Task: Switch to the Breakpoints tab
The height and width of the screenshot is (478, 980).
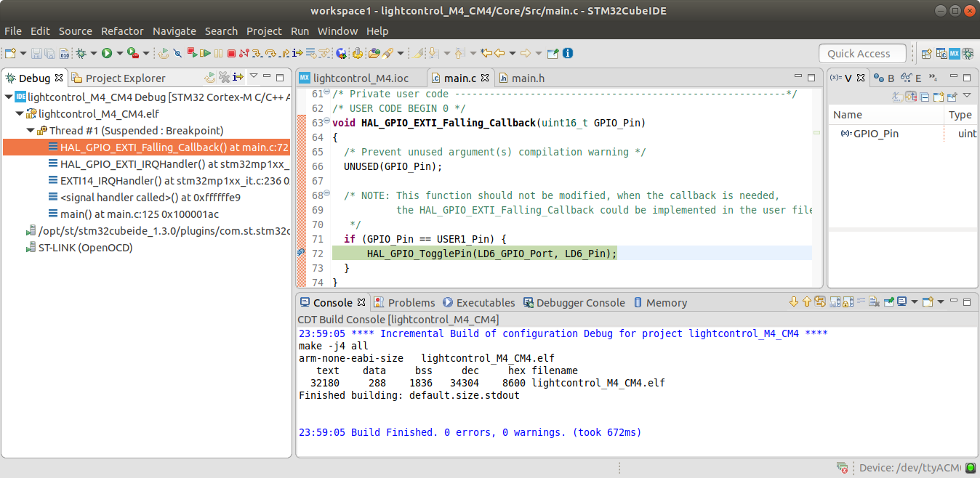Action: (884, 78)
